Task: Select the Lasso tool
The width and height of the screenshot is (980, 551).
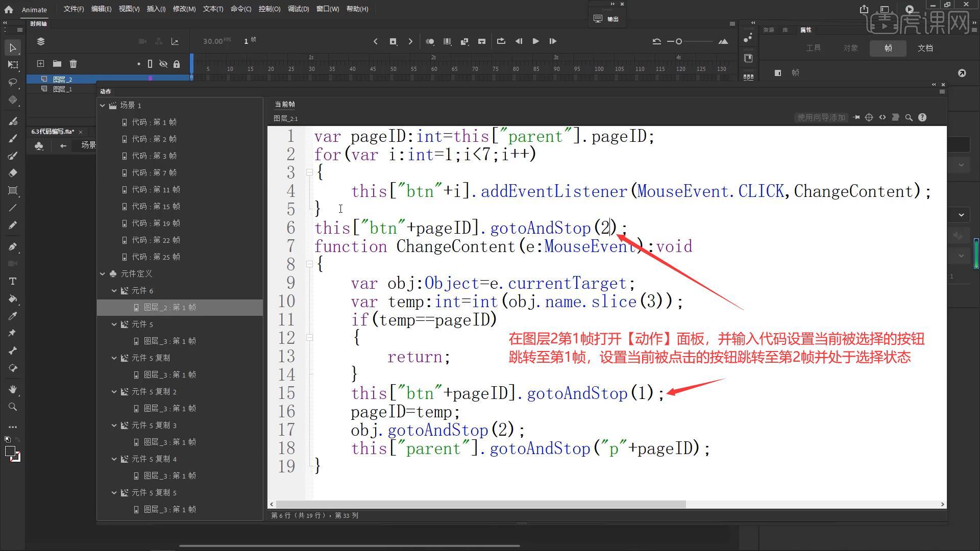Action: point(13,82)
